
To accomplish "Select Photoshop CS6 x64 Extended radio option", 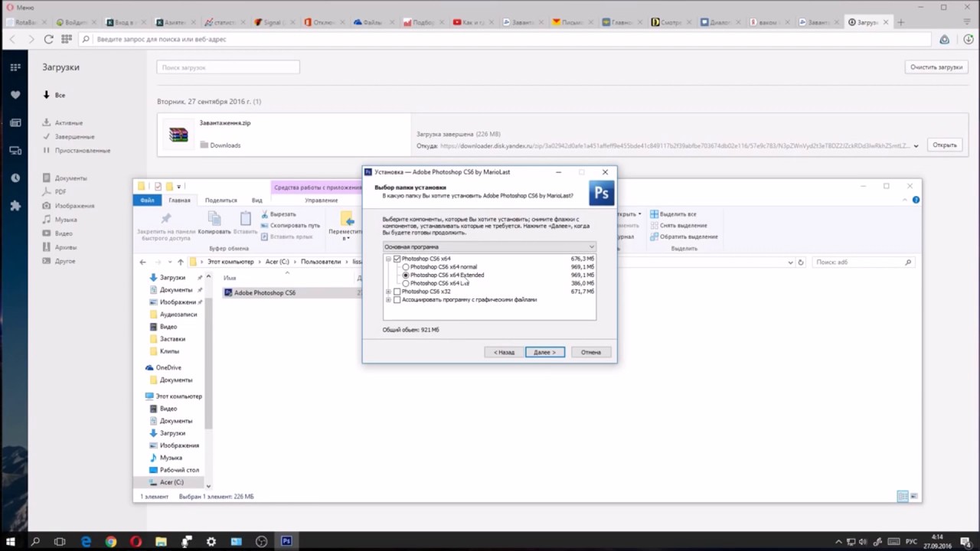I will (406, 275).
